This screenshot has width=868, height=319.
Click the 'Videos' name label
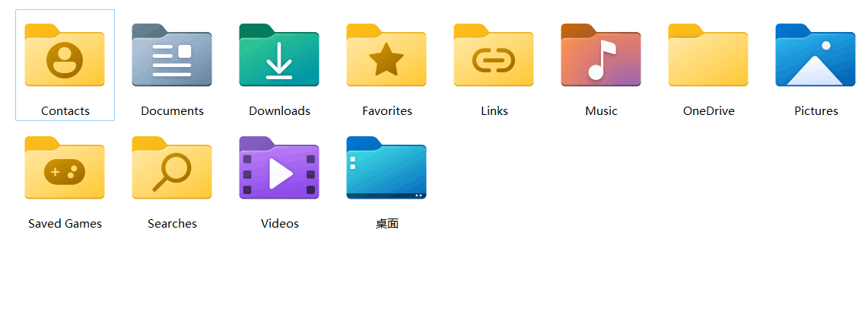coord(279,224)
